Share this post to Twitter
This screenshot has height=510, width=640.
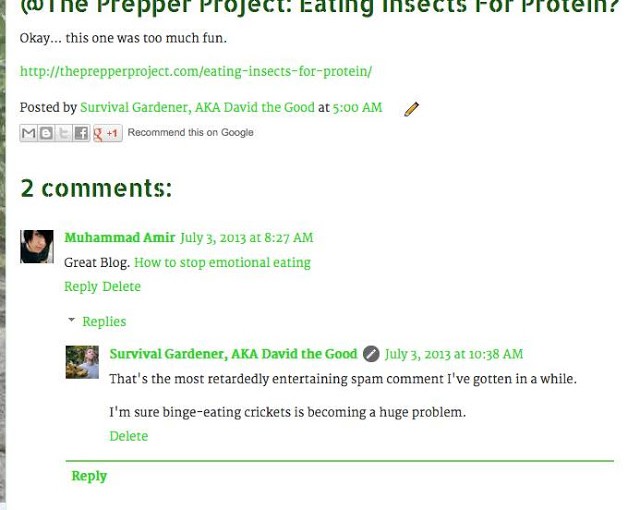pyautogui.click(x=63, y=133)
